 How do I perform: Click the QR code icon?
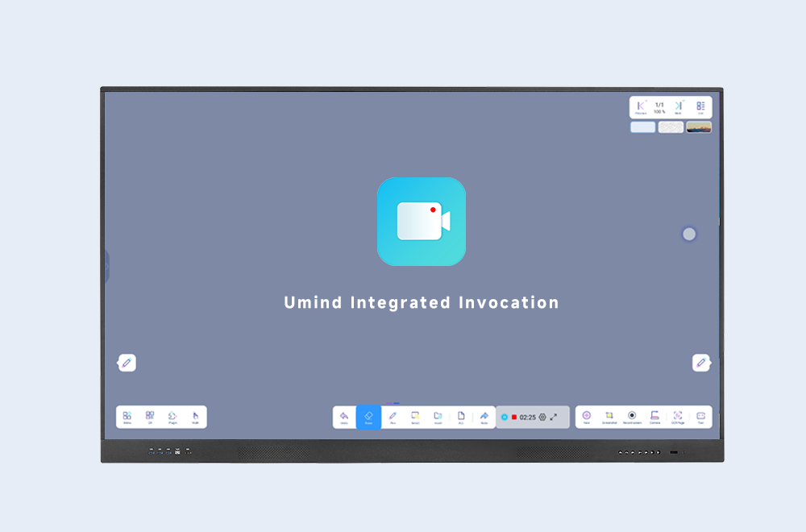click(x=150, y=417)
